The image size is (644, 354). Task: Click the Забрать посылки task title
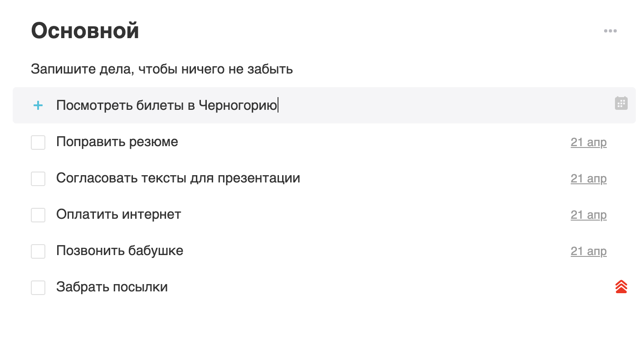click(x=112, y=287)
